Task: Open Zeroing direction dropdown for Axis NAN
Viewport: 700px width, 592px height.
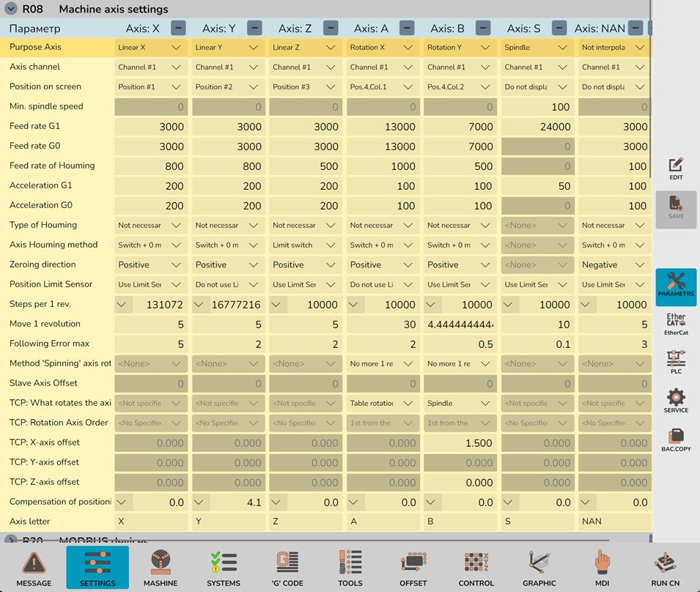Action: (x=614, y=265)
